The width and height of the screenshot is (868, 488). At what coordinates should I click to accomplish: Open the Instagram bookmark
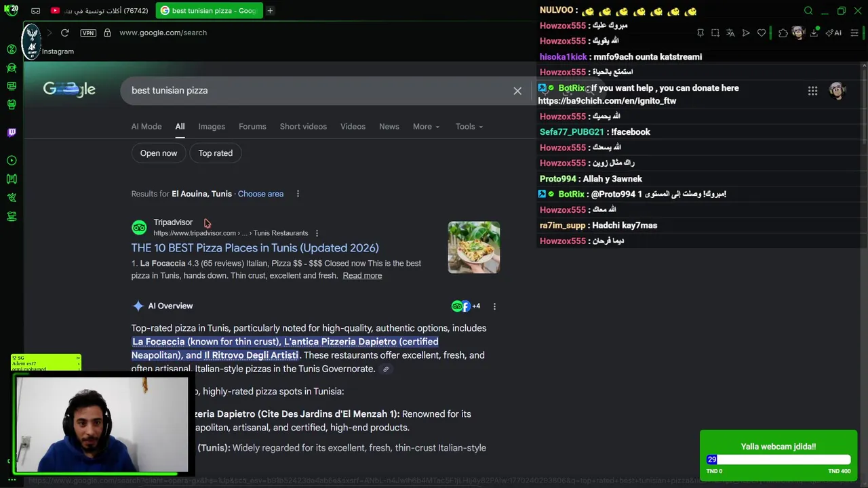pyautogui.click(x=58, y=52)
